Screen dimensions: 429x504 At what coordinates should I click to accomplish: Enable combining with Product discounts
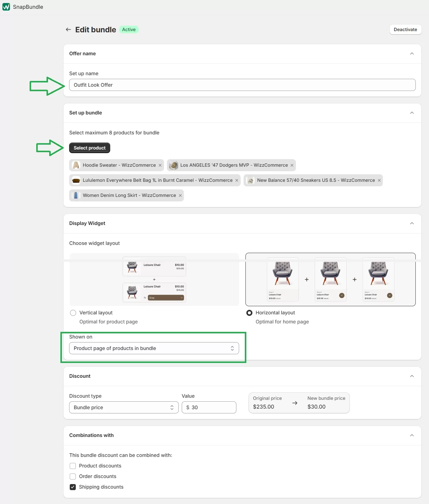[73, 466]
